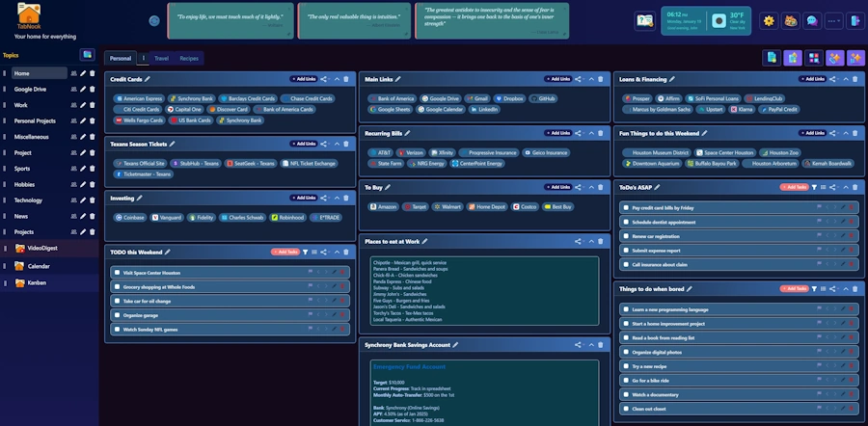Check Grocery shopping at Whole Foods

coord(117,286)
